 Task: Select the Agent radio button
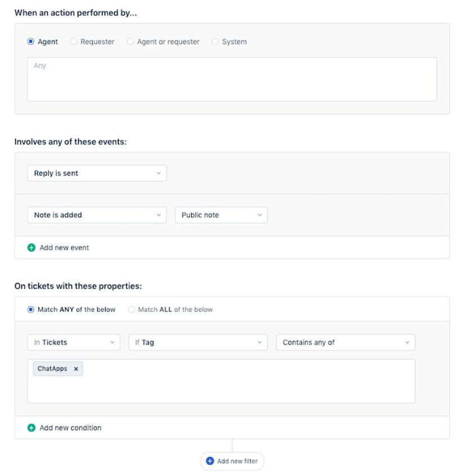[30, 42]
